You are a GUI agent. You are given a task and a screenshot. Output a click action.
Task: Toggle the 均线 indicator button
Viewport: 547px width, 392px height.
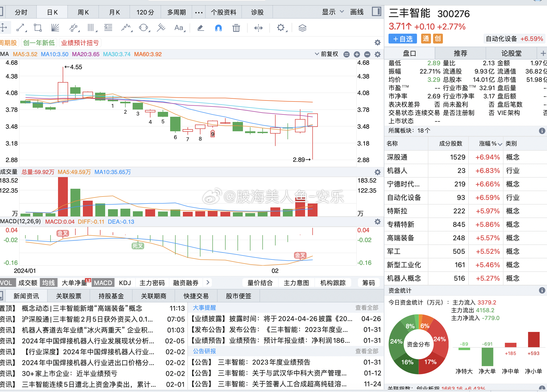tap(49, 283)
